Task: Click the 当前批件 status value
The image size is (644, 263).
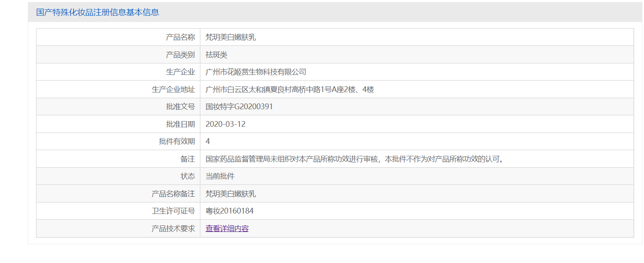Action: click(x=220, y=176)
